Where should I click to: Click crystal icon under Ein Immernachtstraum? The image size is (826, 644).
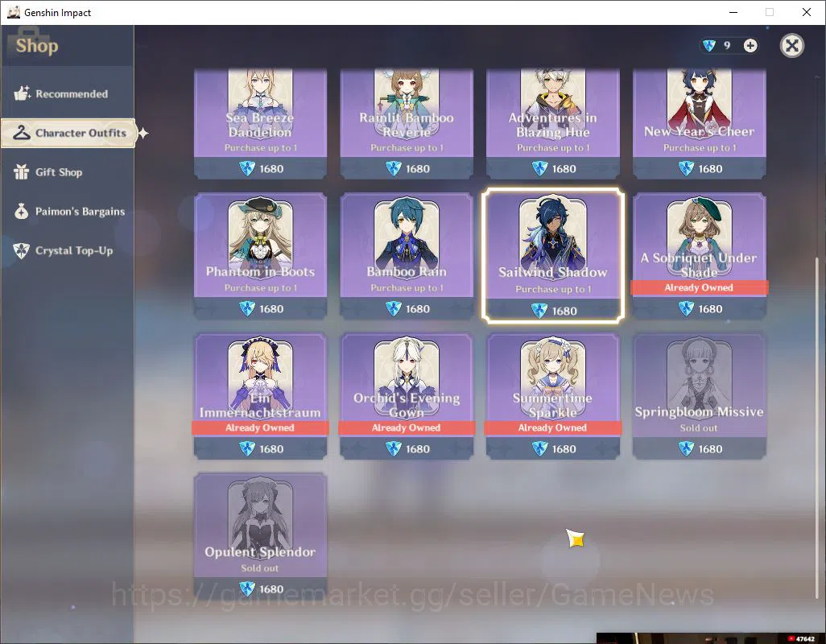(247, 448)
